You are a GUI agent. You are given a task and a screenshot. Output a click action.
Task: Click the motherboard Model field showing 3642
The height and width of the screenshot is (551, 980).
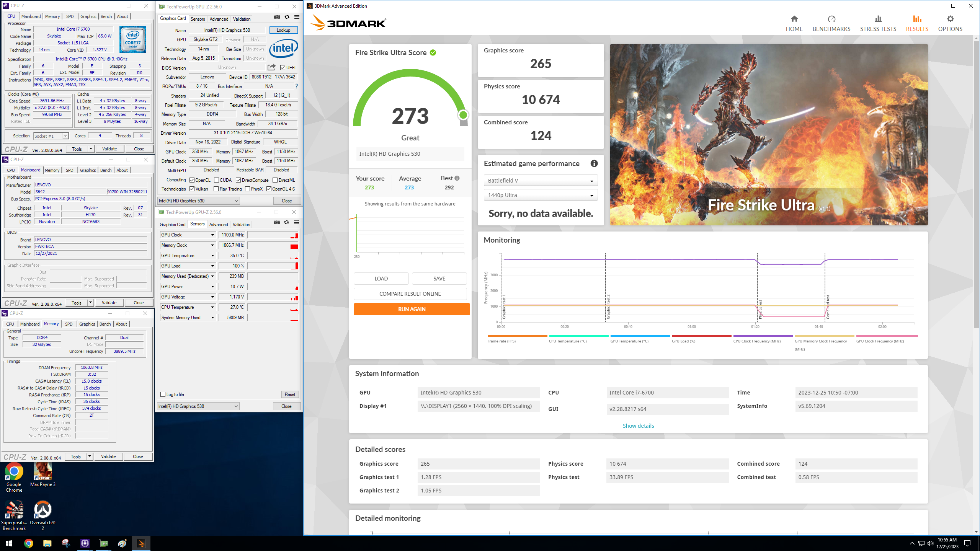[x=70, y=192]
